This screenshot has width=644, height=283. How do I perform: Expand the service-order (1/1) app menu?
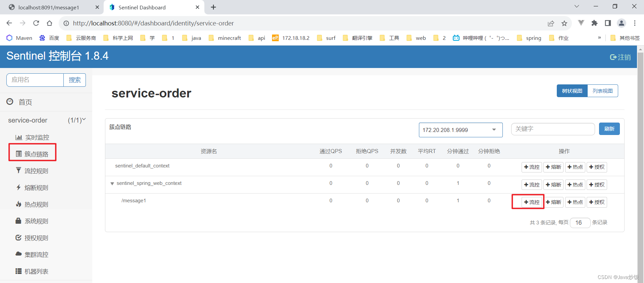47,120
